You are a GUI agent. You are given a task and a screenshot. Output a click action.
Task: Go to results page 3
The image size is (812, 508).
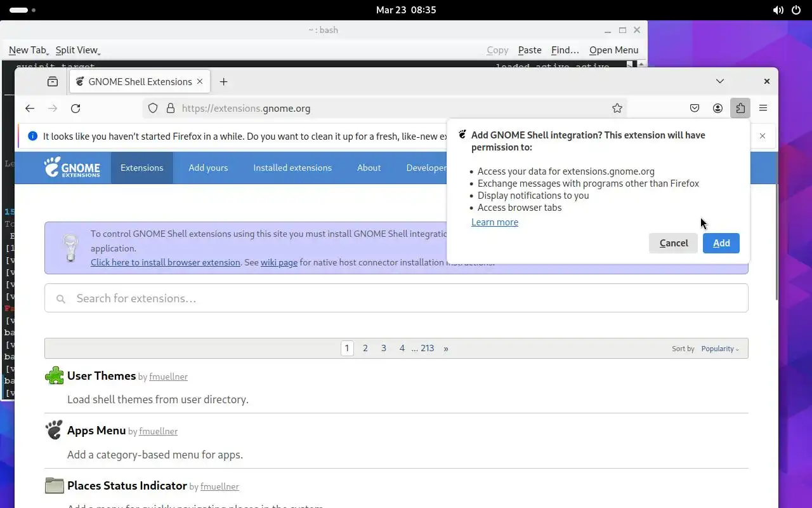(x=384, y=349)
